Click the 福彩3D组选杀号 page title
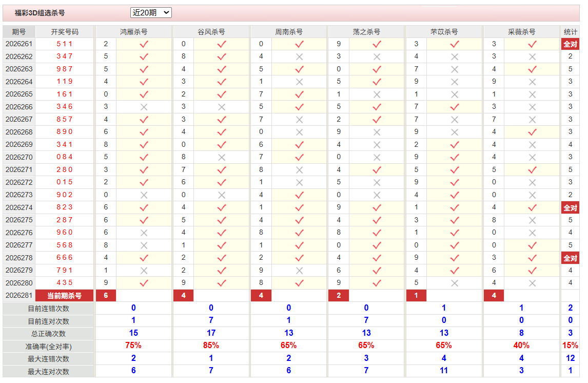 (40, 13)
